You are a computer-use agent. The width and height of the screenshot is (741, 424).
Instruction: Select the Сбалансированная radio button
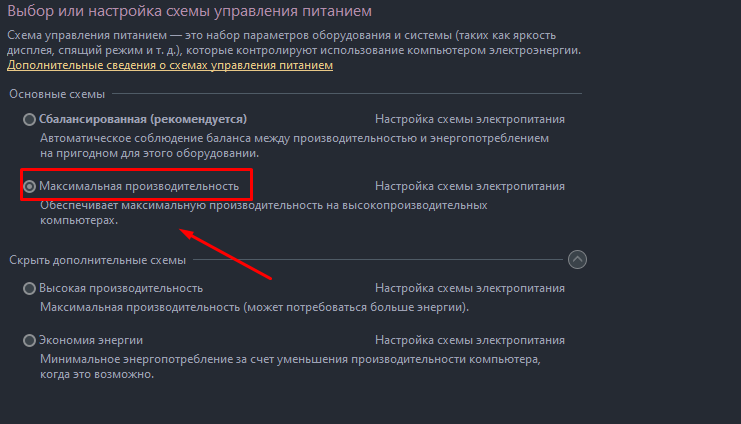(30, 119)
